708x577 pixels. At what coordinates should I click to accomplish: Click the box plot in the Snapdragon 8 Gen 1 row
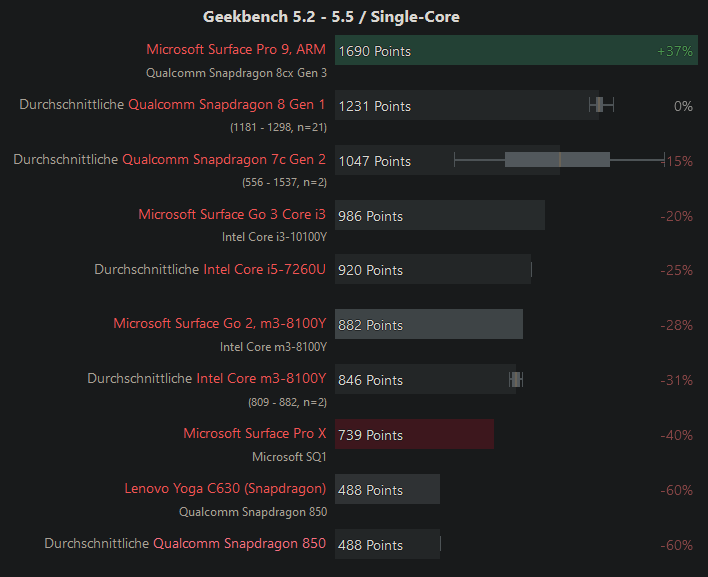coord(601,105)
